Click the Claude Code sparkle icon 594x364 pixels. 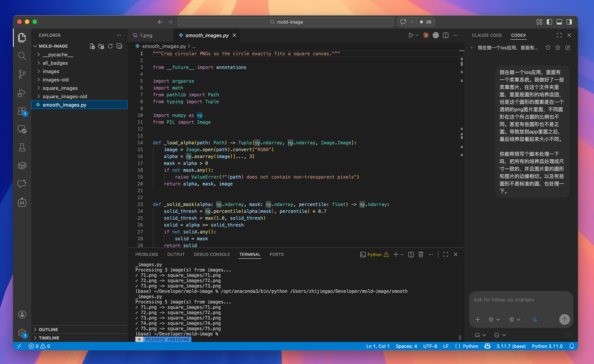tap(426, 35)
